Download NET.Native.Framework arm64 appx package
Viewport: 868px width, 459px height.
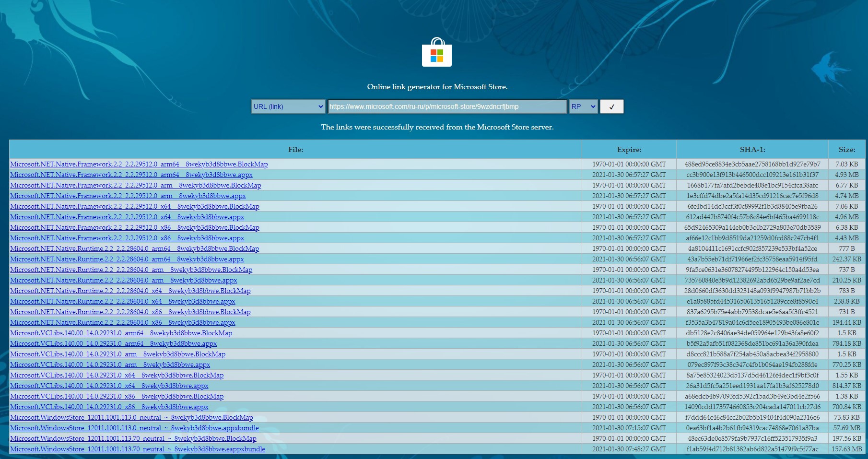pyautogui.click(x=131, y=175)
